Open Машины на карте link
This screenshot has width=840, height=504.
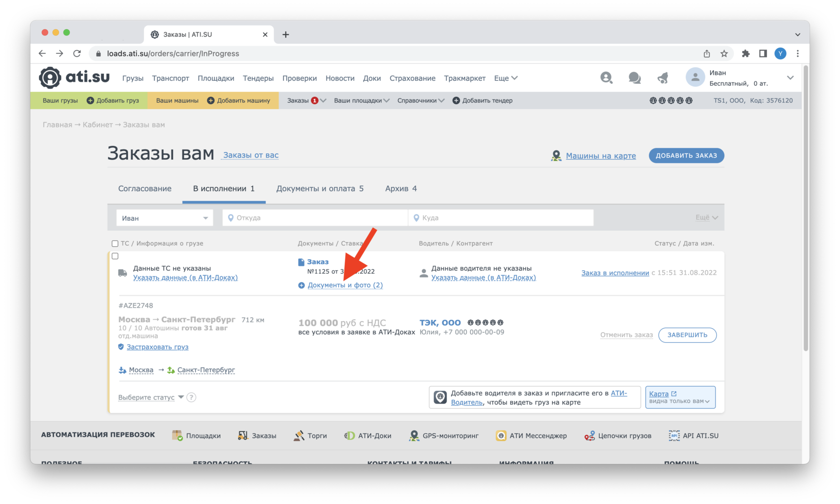pyautogui.click(x=601, y=156)
